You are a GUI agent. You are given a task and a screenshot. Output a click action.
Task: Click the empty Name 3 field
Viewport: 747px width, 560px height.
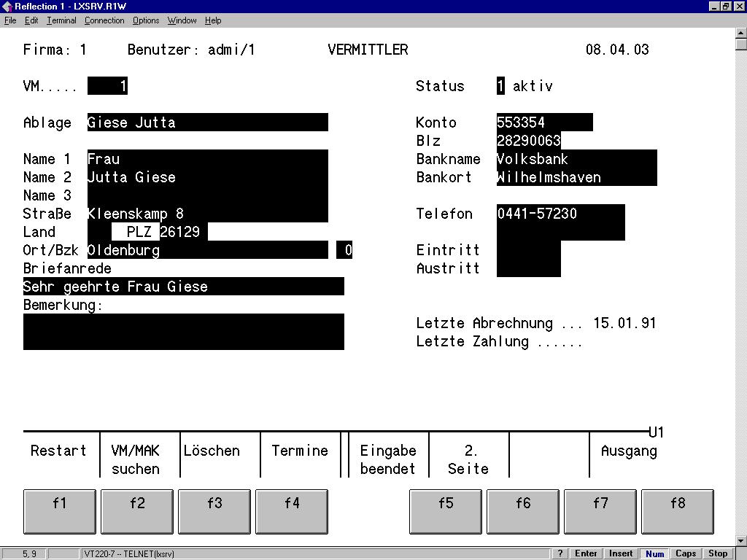point(208,195)
